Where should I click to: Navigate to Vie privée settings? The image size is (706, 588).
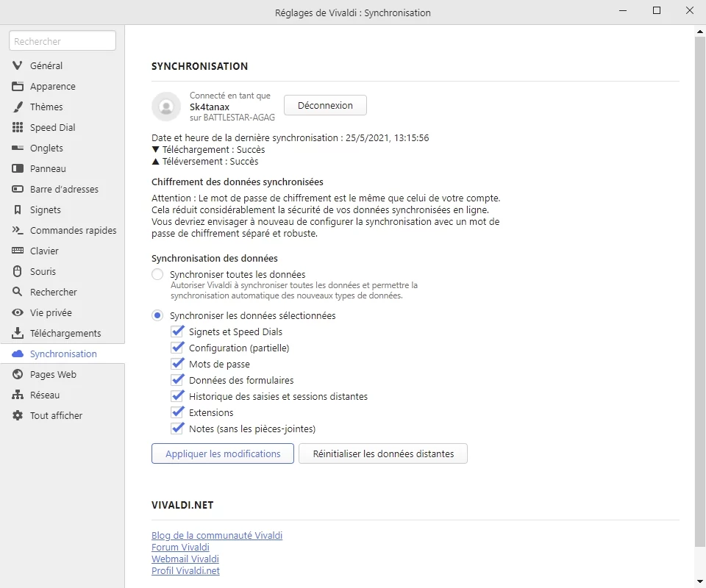click(62, 312)
